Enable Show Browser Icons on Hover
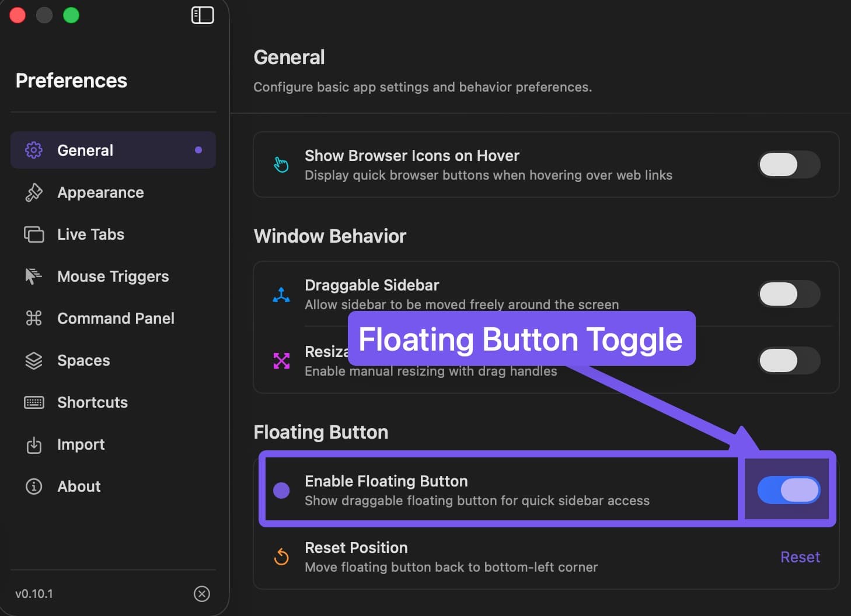The width and height of the screenshot is (851, 616). coord(789,164)
